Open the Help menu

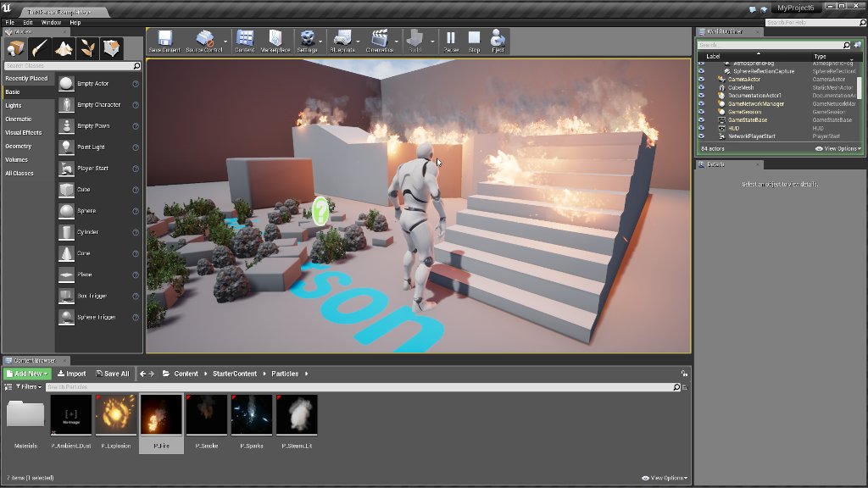[x=75, y=23]
